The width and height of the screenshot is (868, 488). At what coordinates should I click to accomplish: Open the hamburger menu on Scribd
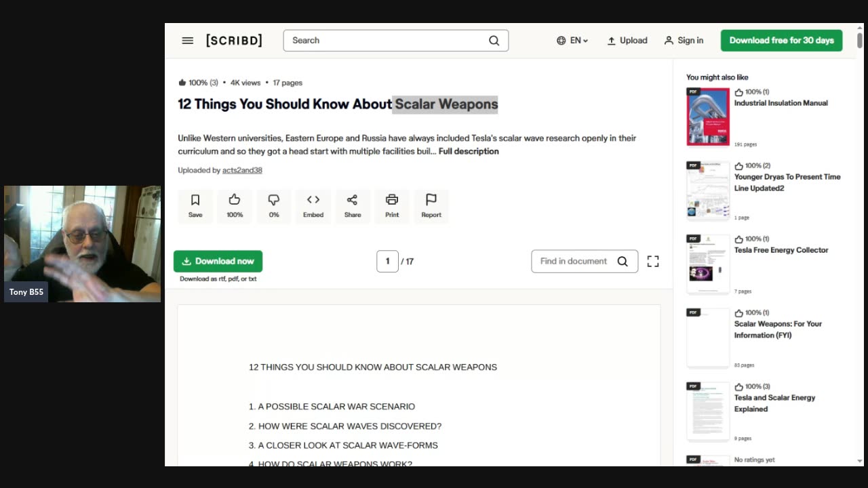click(x=188, y=41)
